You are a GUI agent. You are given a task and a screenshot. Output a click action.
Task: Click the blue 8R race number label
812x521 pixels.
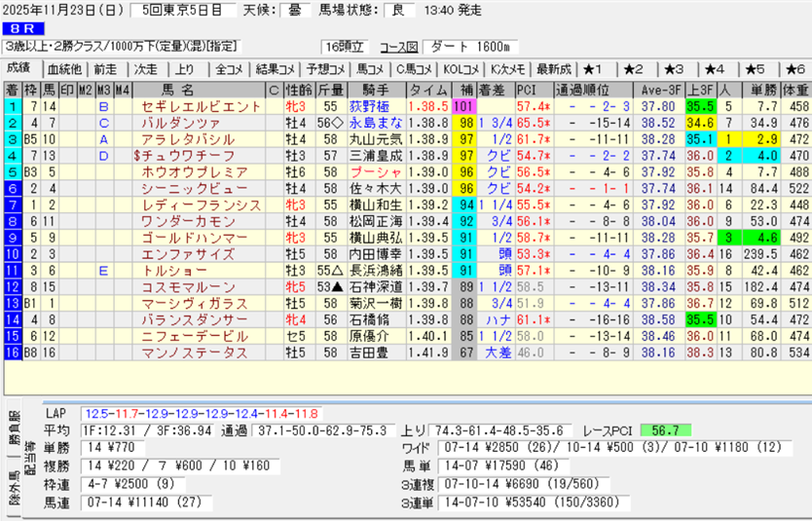coord(19,28)
